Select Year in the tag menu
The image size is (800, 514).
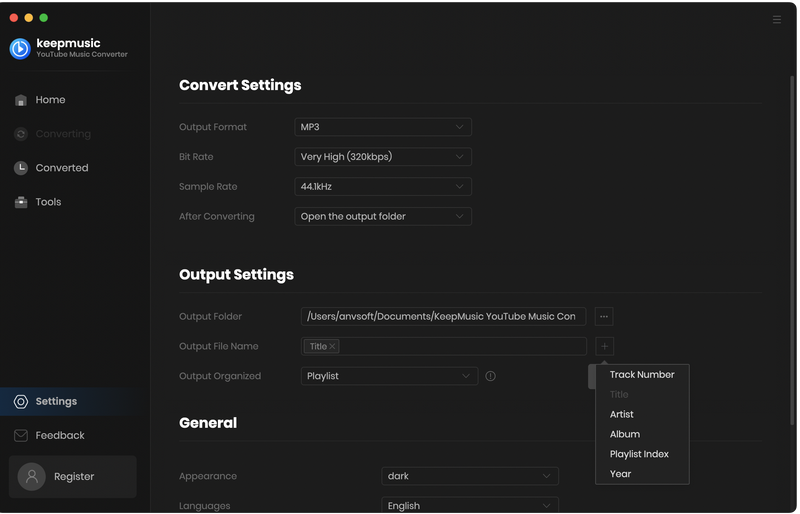[642, 474]
